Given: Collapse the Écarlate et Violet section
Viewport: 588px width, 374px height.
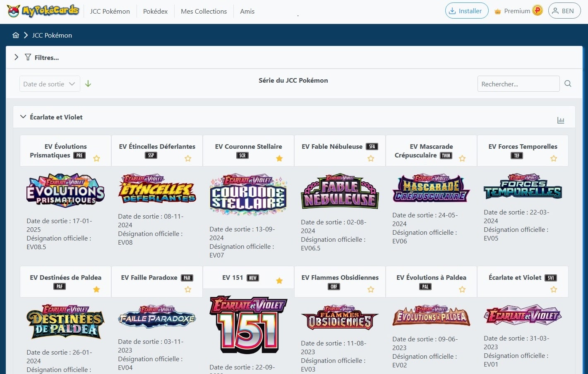Looking at the screenshot, I should pos(23,117).
